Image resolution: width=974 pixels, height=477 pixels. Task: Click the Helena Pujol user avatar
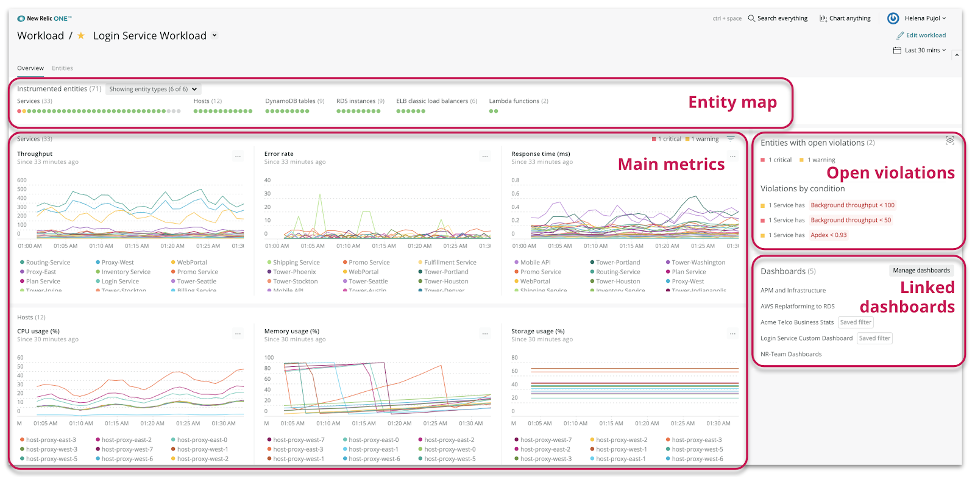tap(893, 19)
